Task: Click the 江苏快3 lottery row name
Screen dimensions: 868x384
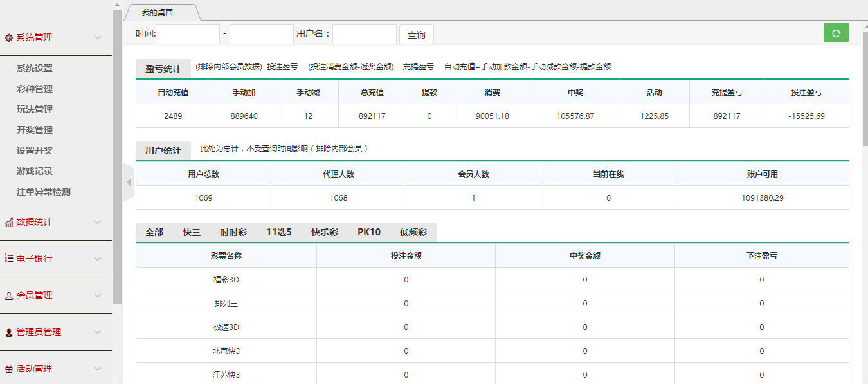Action: click(x=226, y=375)
